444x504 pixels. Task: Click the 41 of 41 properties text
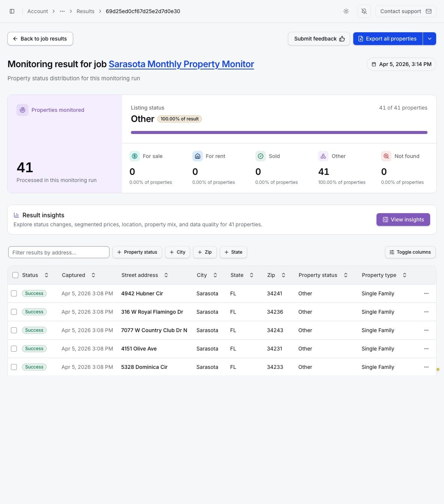(x=403, y=108)
